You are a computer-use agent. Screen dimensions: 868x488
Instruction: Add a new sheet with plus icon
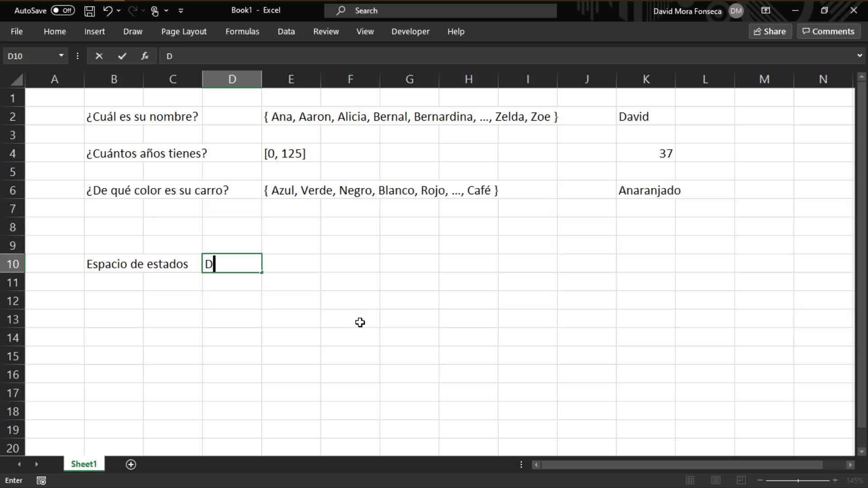click(131, 465)
